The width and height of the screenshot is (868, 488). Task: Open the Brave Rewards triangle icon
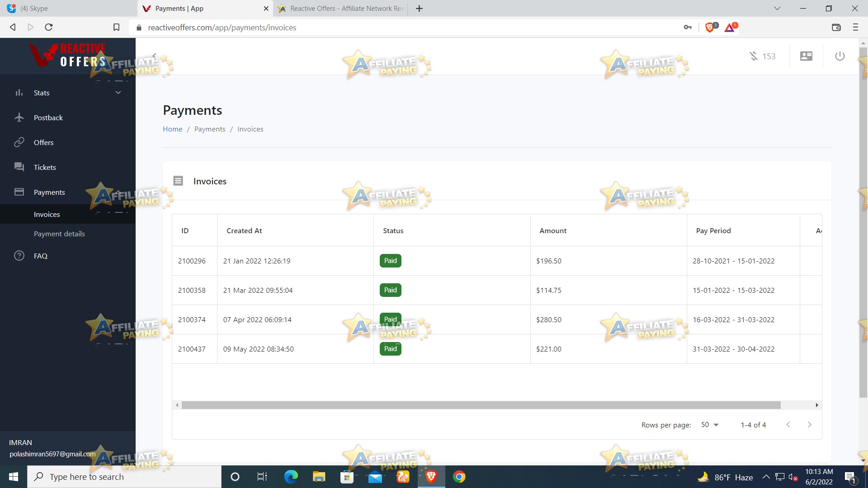click(730, 28)
